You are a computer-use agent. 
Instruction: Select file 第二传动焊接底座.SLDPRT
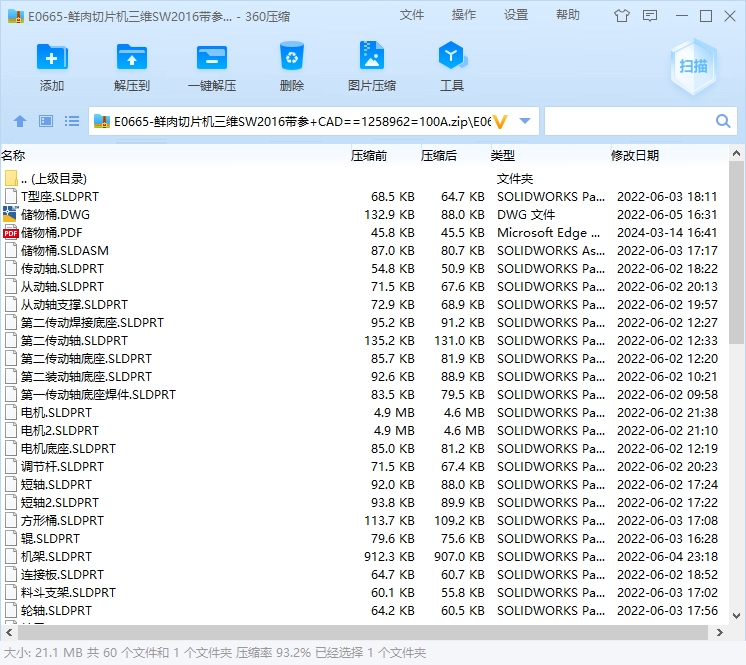(x=364, y=323)
